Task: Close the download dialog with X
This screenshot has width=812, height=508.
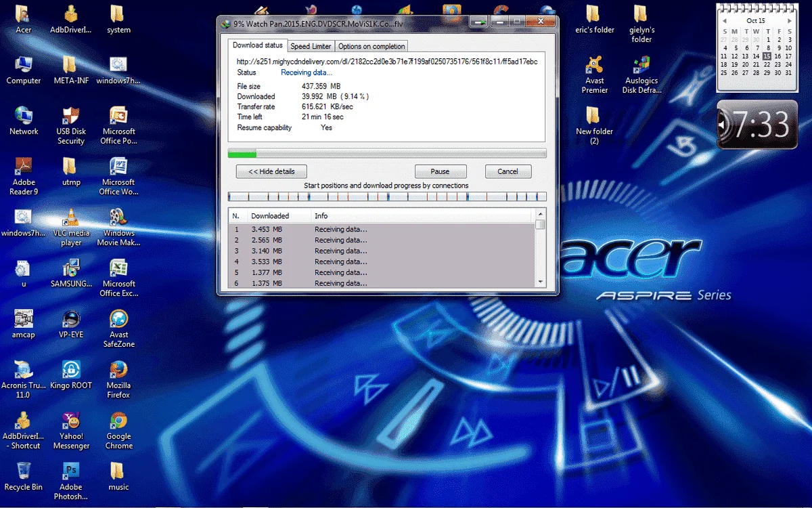Action: (540, 22)
